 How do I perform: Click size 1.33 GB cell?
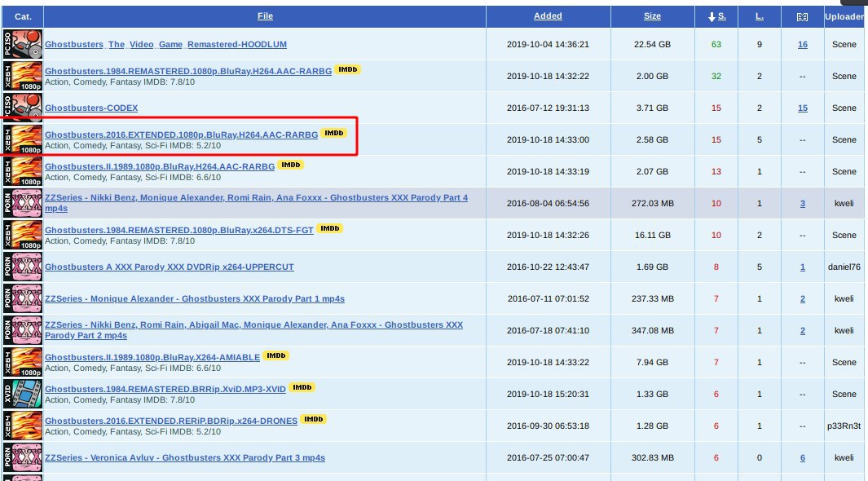point(653,394)
